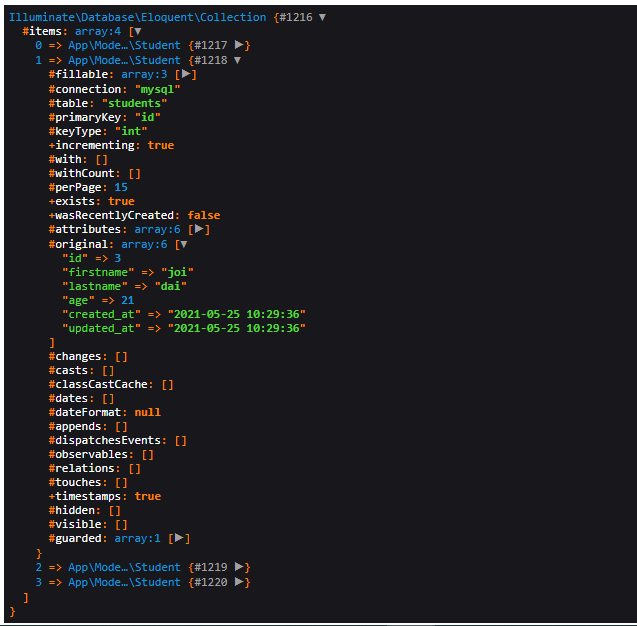Collapse Student item 1 with id #1218
Screen dimensions: 637x626
[x=237, y=60]
